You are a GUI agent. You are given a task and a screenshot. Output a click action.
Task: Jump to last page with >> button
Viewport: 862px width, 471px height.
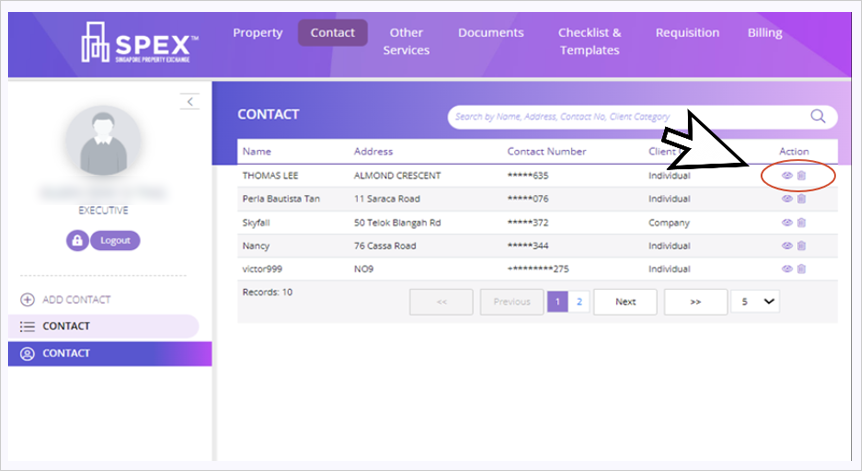[695, 301]
